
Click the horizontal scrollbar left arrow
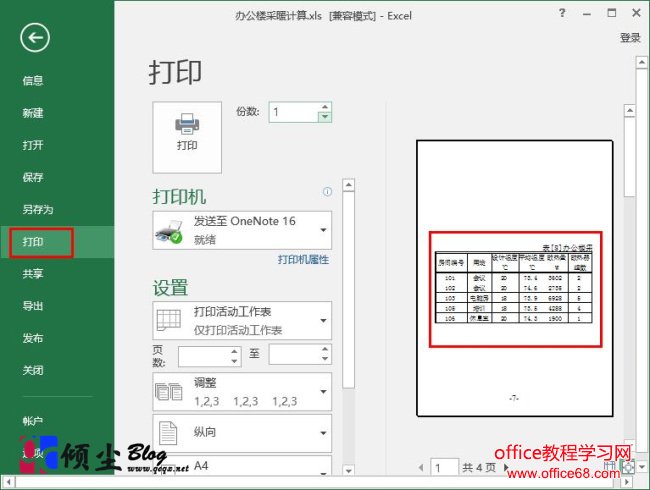pyautogui.click(x=8, y=483)
